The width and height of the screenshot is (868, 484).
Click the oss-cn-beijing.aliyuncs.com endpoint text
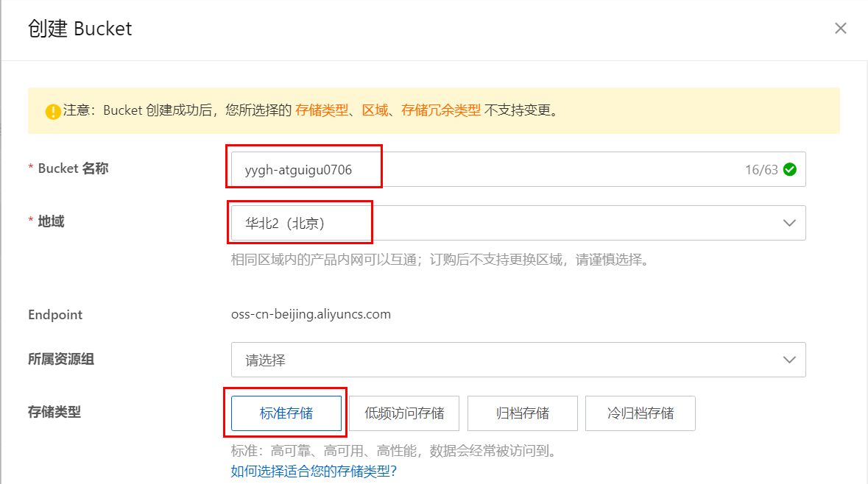311,315
